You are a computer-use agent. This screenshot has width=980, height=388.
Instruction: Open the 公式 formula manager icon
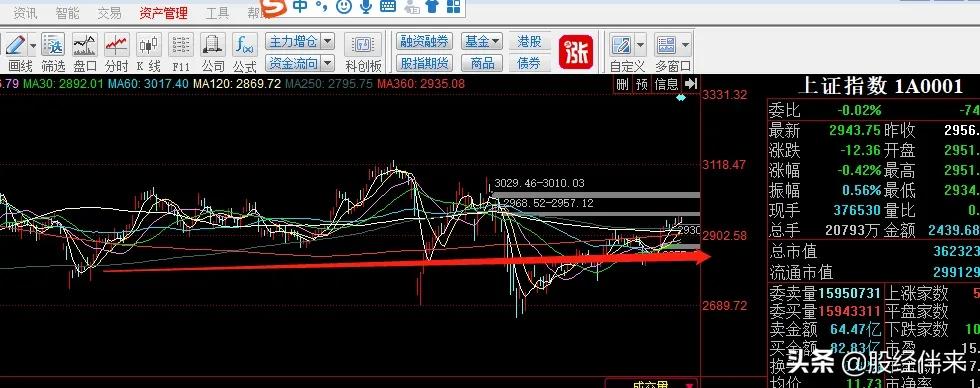pos(245,45)
